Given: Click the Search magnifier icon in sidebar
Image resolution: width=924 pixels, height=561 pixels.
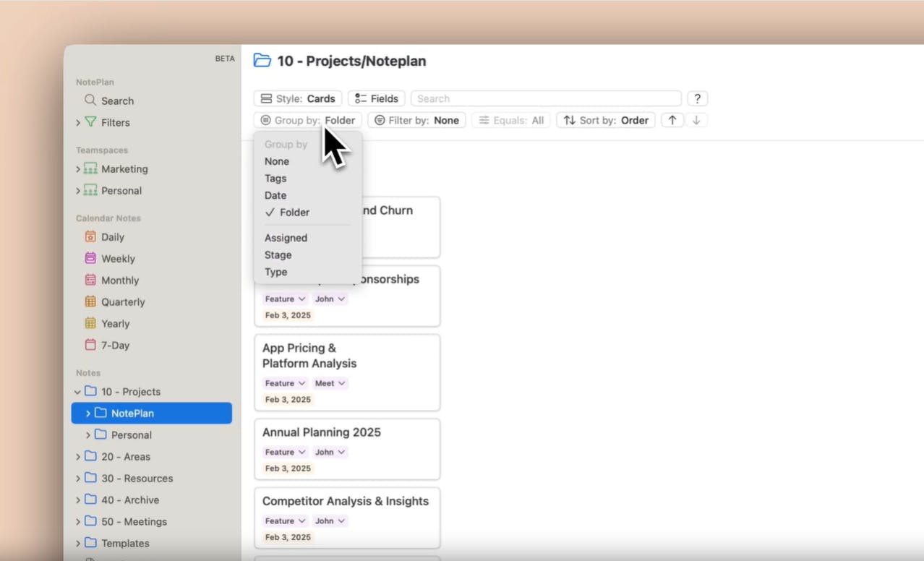Looking at the screenshot, I should click(x=90, y=100).
